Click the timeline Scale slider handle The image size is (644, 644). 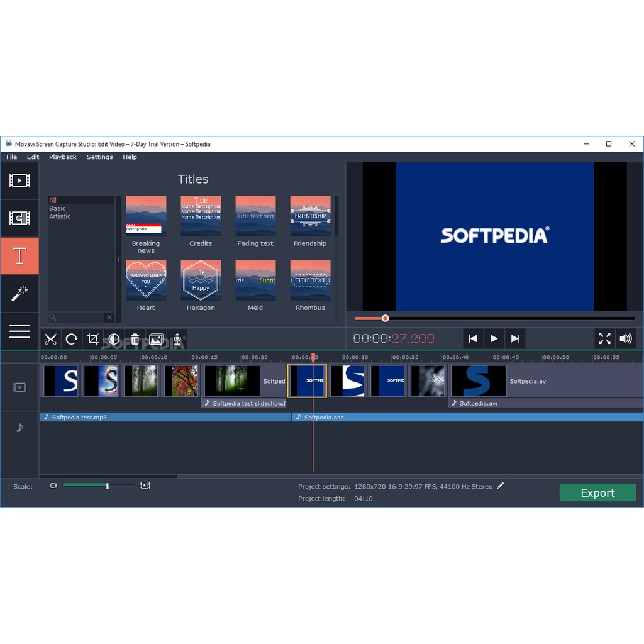107,486
